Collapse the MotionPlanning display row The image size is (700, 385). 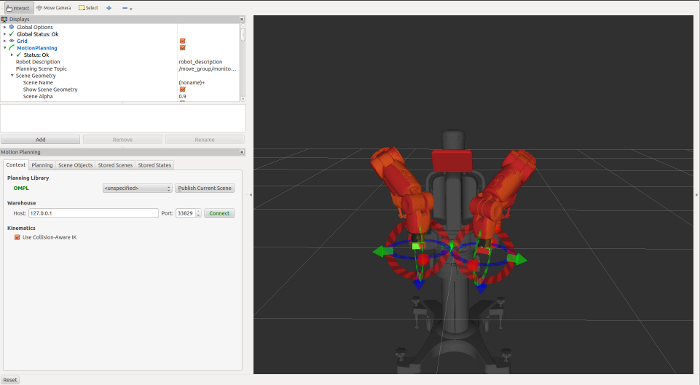5,48
